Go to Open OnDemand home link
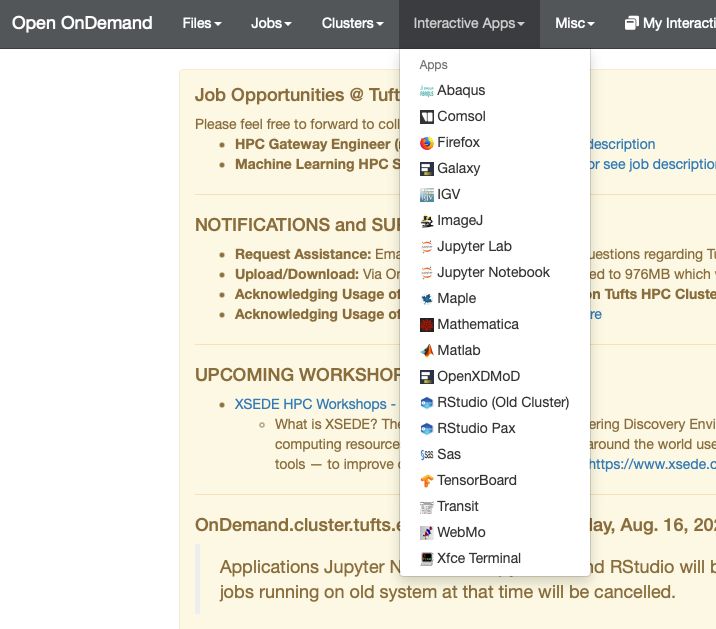Image resolution: width=716 pixels, height=629 pixels. click(x=82, y=23)
